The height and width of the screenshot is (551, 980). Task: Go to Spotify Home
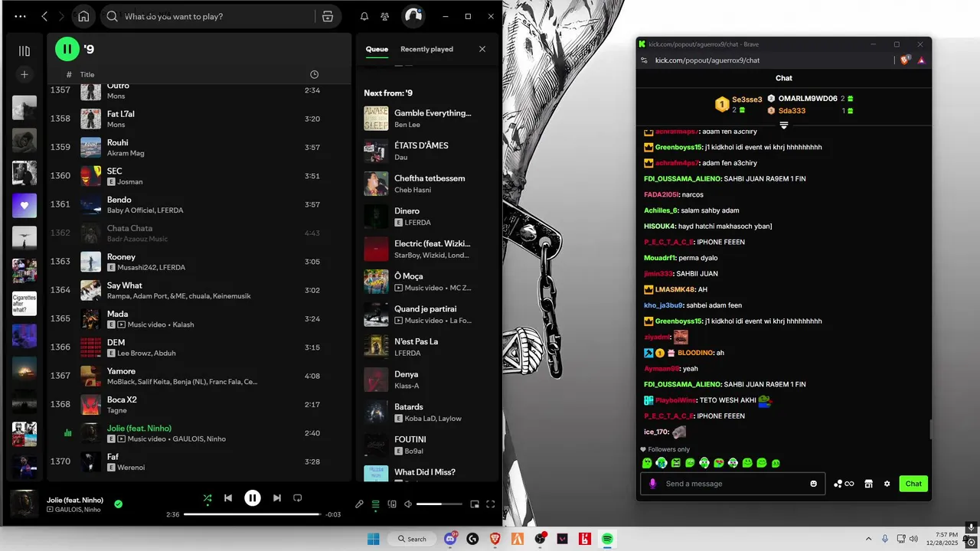coord(83,16)
